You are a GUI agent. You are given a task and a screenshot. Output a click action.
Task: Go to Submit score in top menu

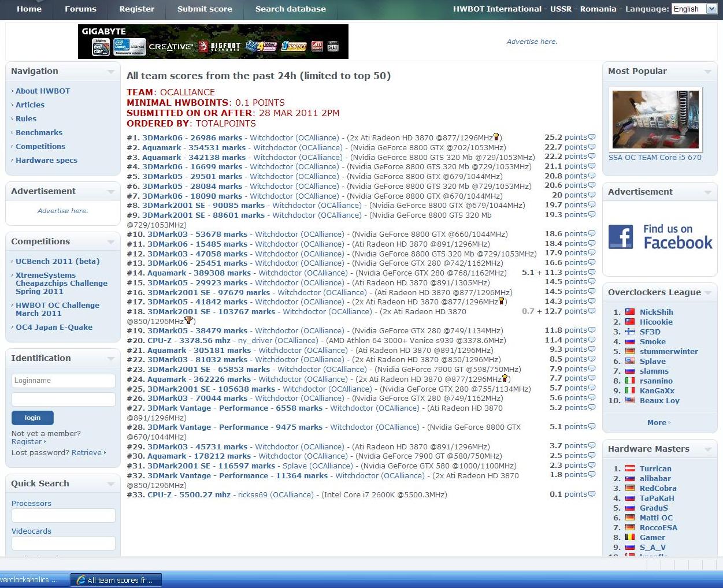(205, 9)
